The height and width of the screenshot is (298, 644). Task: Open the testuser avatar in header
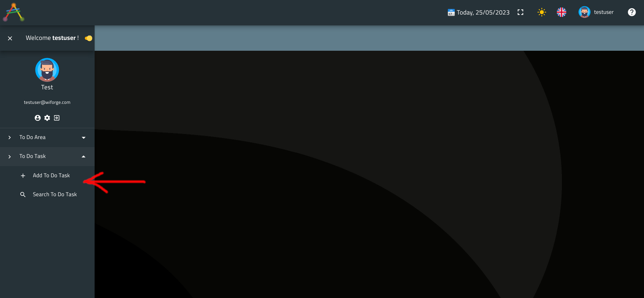(x=584, y=12)
